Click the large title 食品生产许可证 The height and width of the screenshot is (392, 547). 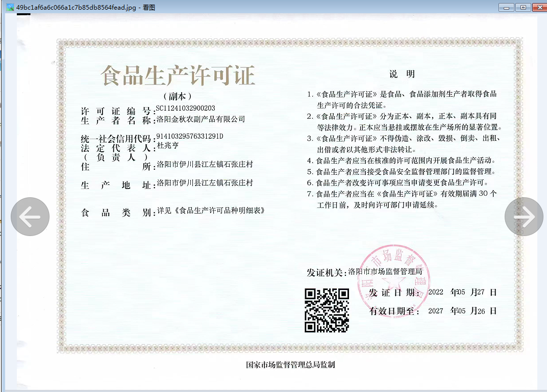(177, 75)
